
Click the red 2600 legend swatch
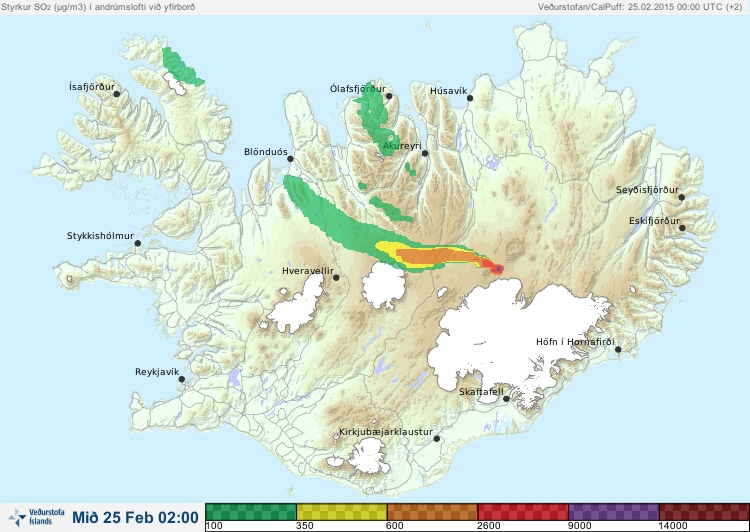pos(523,512)
